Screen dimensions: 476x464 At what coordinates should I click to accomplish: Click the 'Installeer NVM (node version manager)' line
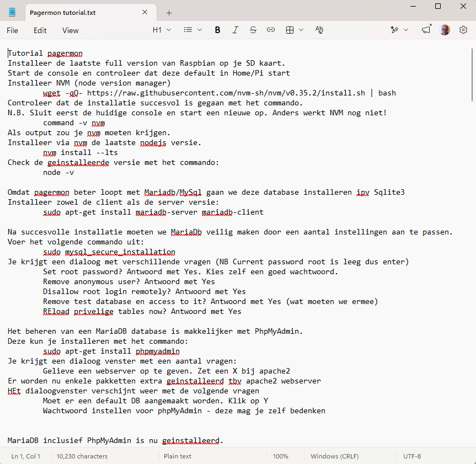click(x=89, y=83)
